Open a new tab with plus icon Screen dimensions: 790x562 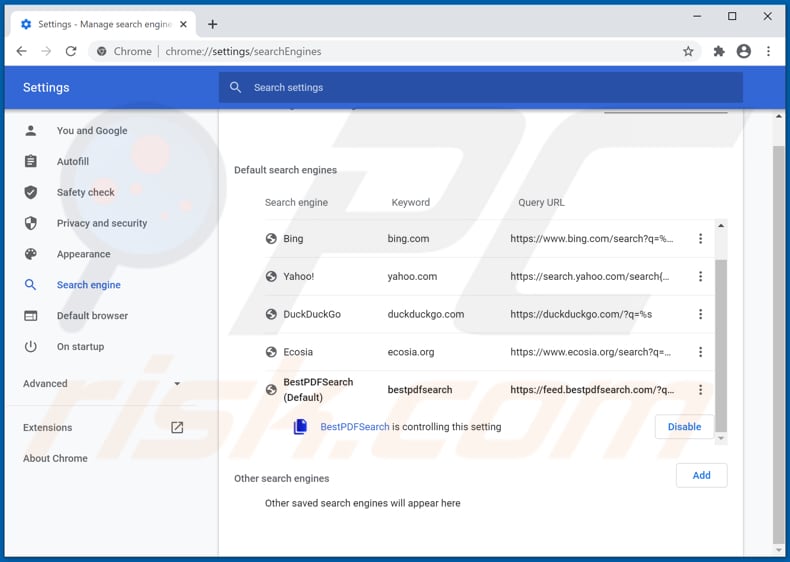tap(213, 24)
